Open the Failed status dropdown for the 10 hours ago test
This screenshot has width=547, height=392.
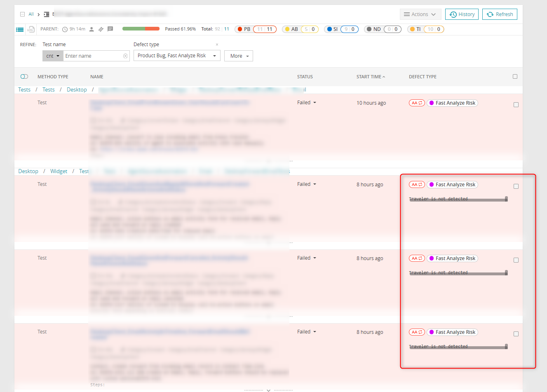pyautogui.click(x=307, y=103)
